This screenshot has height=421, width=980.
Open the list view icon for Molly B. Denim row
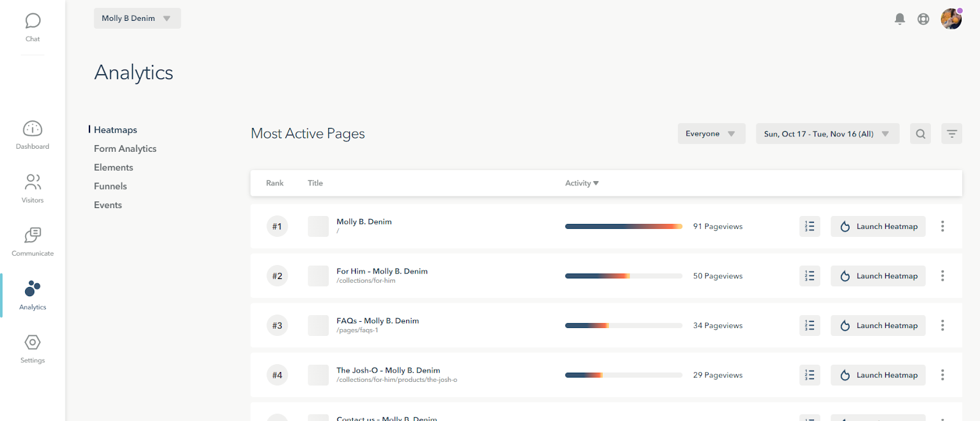tap(810, 226)
